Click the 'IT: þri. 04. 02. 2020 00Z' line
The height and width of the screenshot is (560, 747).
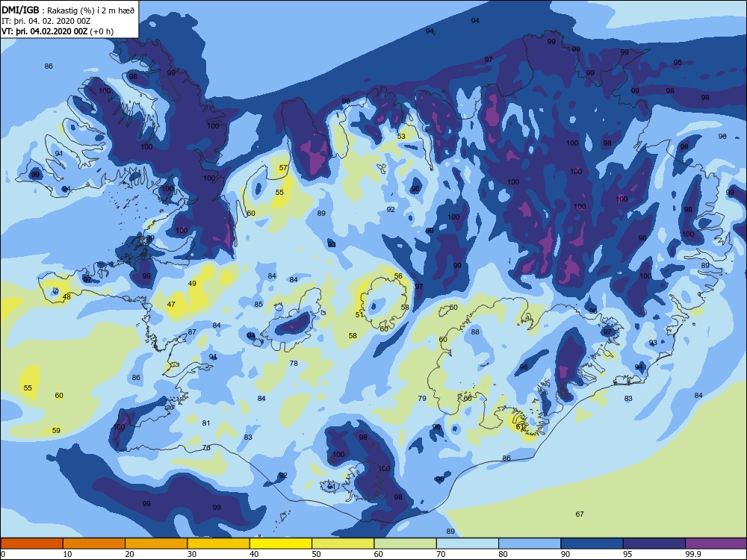[x=46, y=21]
